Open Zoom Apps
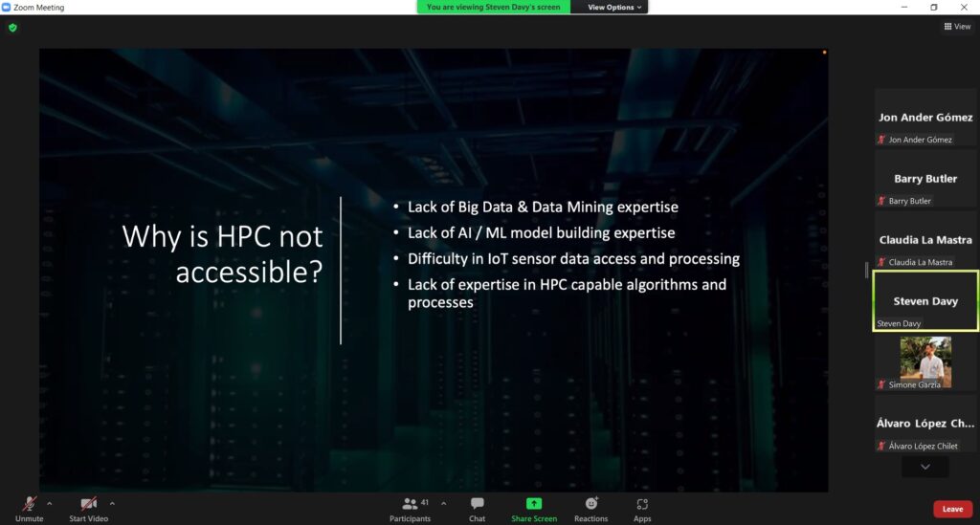Screen dimensions: 980x525 point(642,509)
